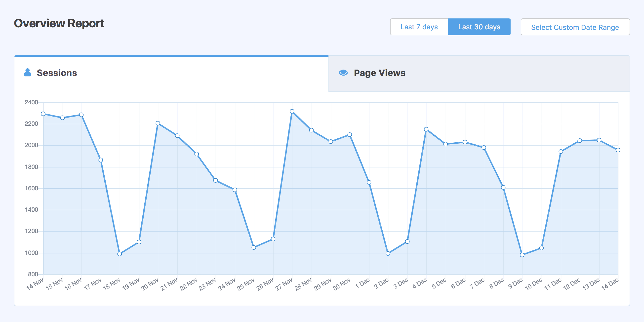The width and height of the screenshot is (644, 322).
Task: Click the 2 Dec data point
Action: tap(388, 253)
